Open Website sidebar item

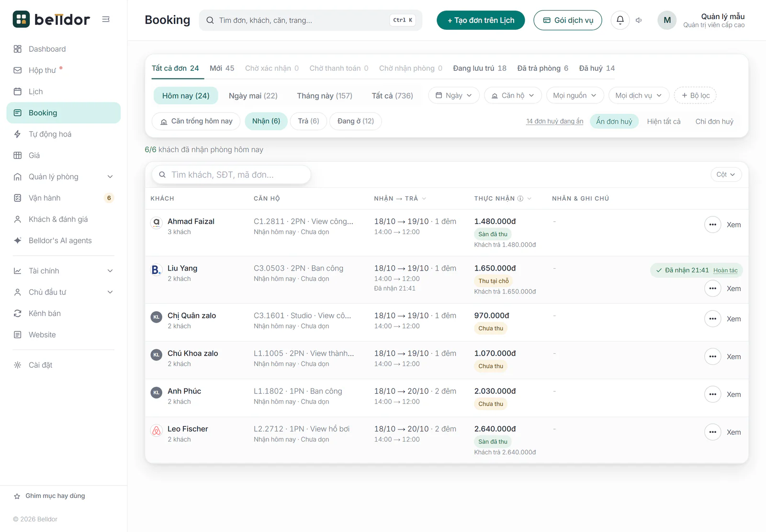(64, 335)
